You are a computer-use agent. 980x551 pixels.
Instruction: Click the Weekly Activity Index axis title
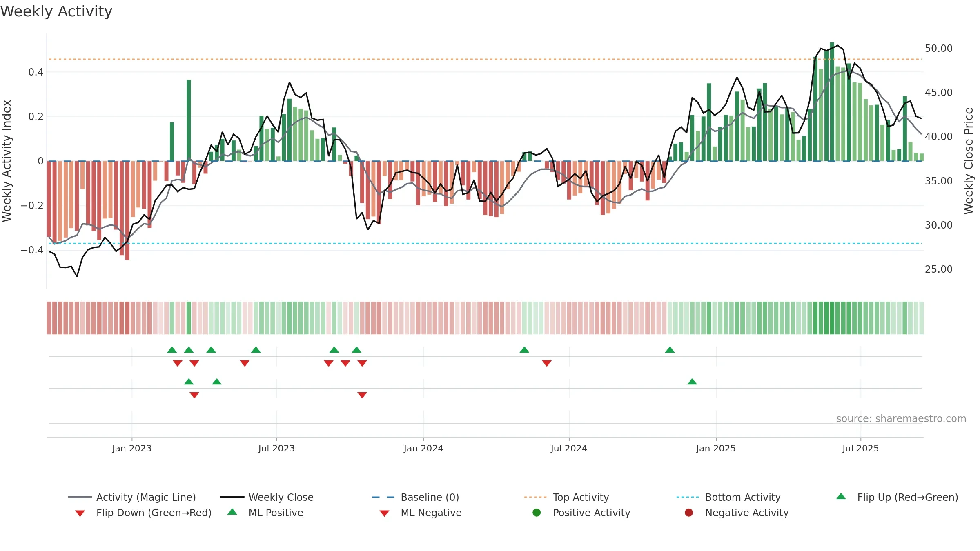point(7,161)
